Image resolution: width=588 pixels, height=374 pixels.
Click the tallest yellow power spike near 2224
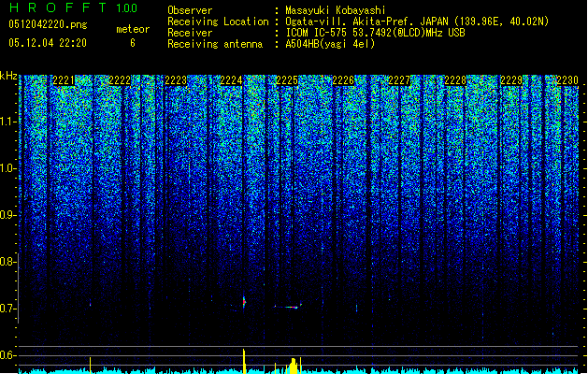244,361
